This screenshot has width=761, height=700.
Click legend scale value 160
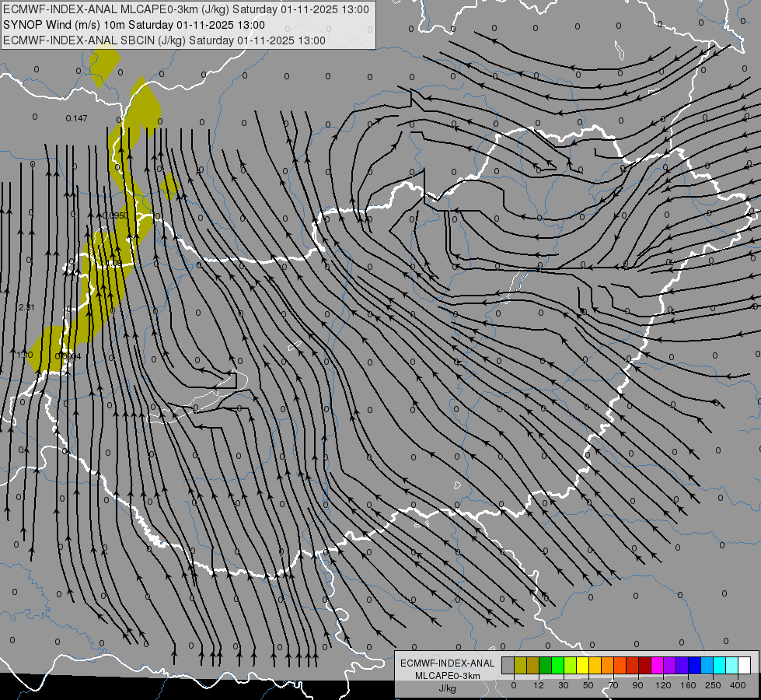coord(688,685)
